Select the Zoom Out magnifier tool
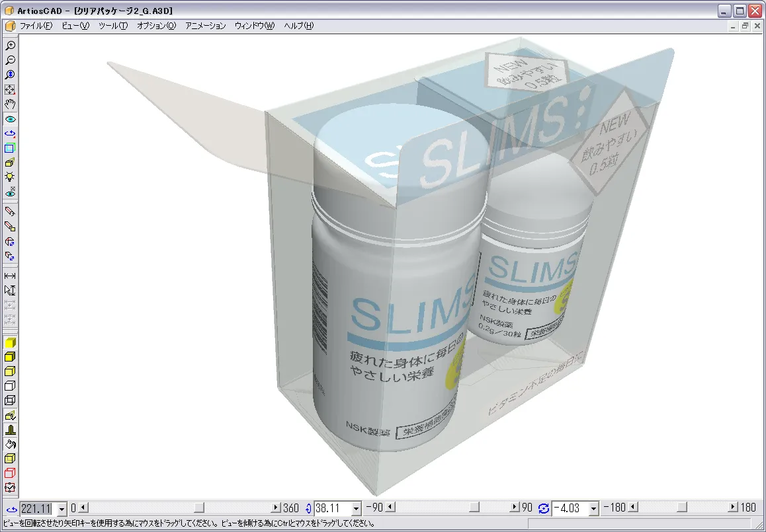The image size is (766, 532). [x=11, y=60]
